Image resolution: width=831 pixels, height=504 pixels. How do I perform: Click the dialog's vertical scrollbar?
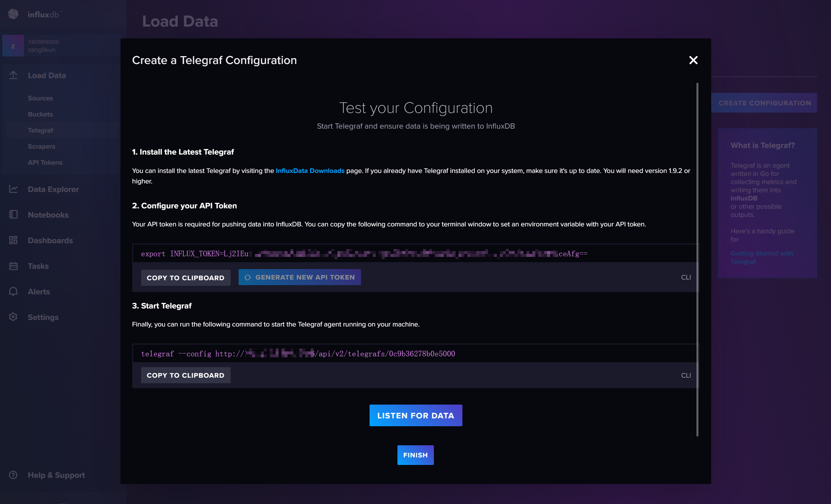tap(697, 260)
